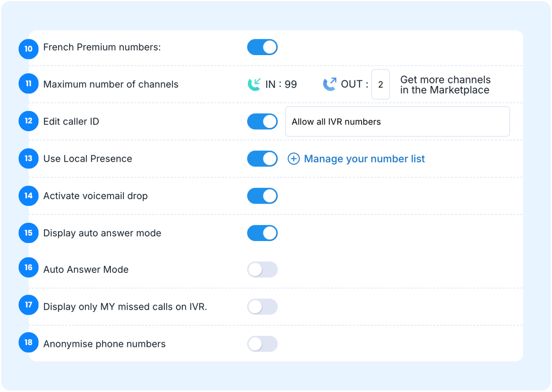
Task: Disable French Premium numbers toggle
Action: [x=262, y=47]
